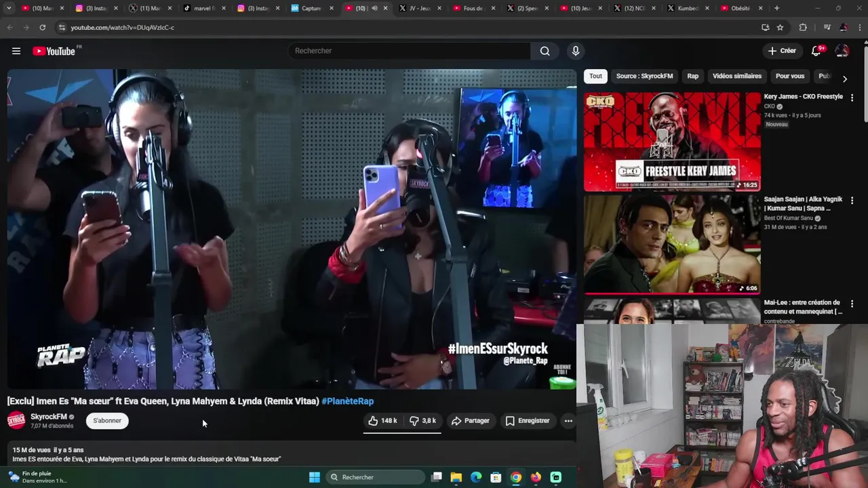Reload the current page
The height and width of the screenshot is (488, 868).
(x=42, y=27)
